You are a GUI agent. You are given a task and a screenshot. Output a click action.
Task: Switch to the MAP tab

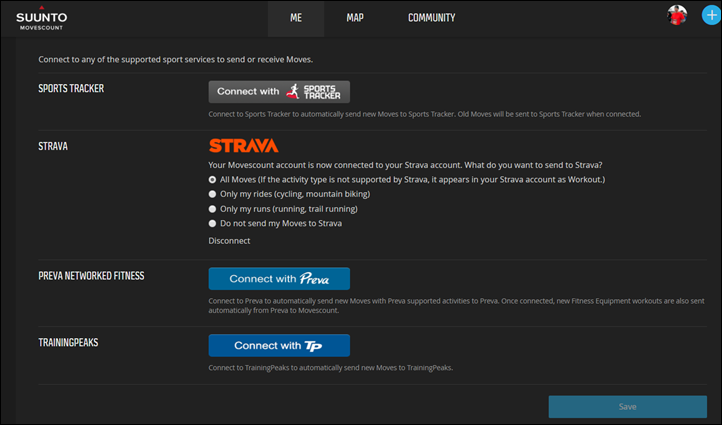[355, 18]
